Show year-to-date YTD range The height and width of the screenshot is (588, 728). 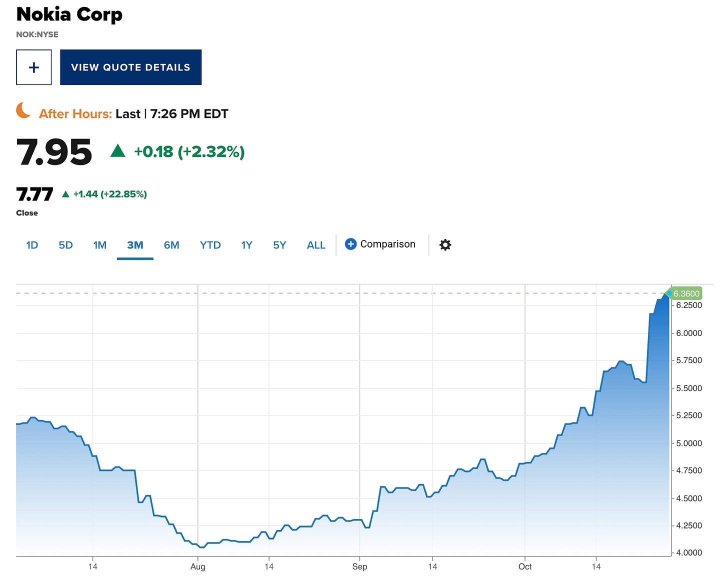[x=210, y=245]
